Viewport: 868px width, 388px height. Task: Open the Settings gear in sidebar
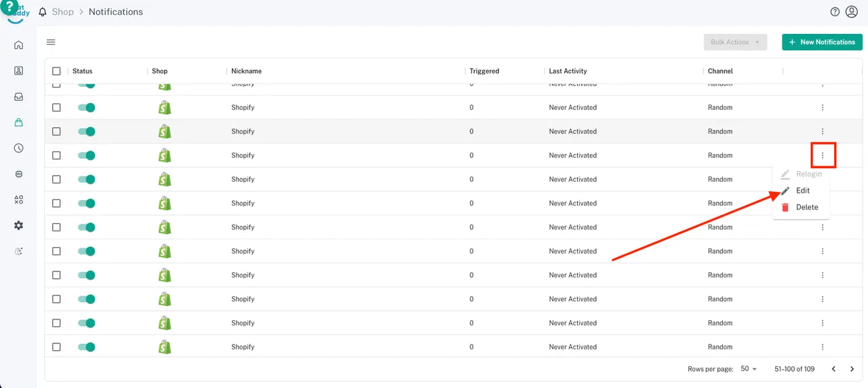coord(18,225)
